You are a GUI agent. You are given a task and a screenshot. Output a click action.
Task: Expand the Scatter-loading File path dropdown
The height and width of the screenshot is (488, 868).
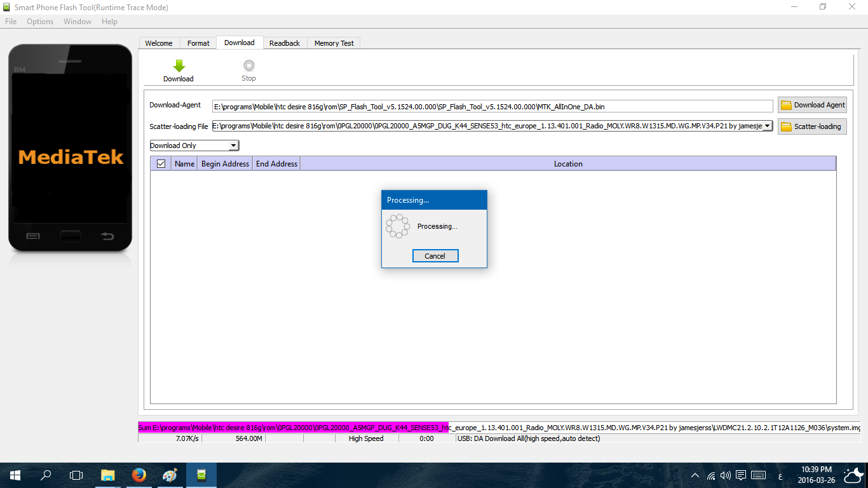pyautogui.click(x=768, y=126)
